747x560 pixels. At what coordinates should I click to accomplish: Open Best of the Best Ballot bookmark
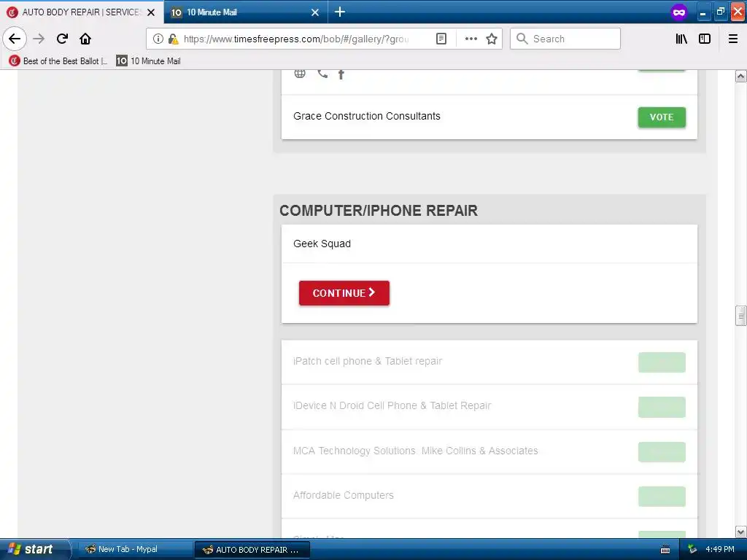pos(58,61)
